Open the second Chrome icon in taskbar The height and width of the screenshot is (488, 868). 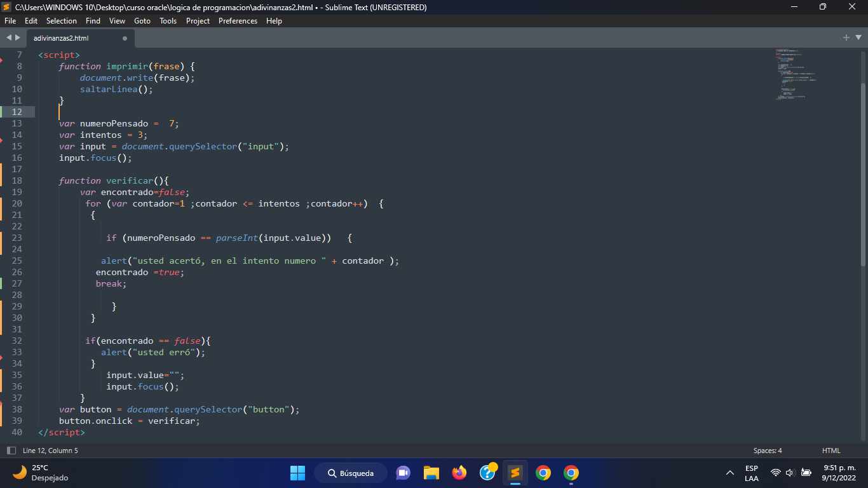[571, 473]
